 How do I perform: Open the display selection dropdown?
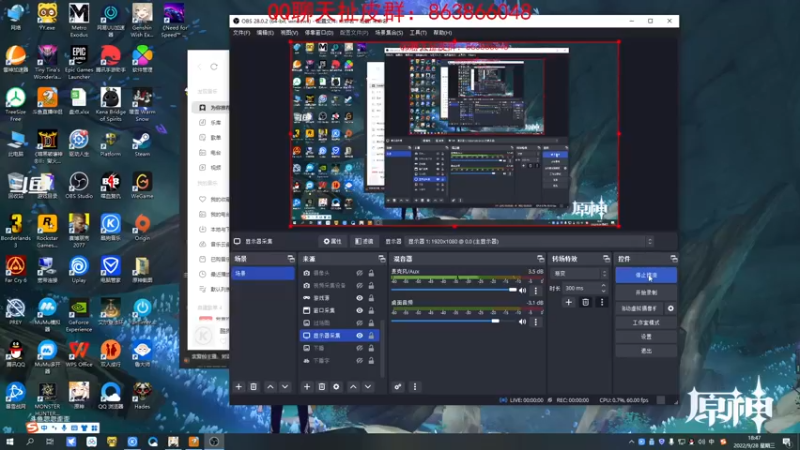pyautogui.click(x=530, y=241)
